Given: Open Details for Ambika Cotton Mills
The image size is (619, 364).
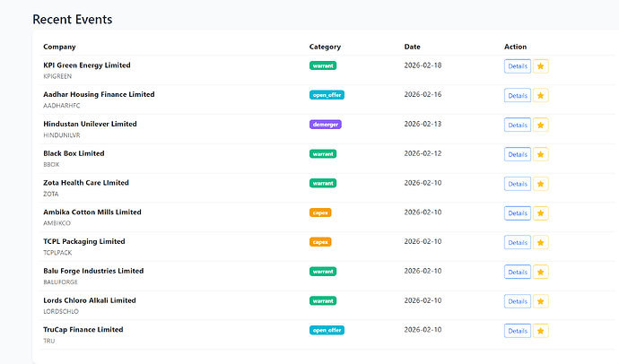Looking at the screenshot, I should click(517, 213).
